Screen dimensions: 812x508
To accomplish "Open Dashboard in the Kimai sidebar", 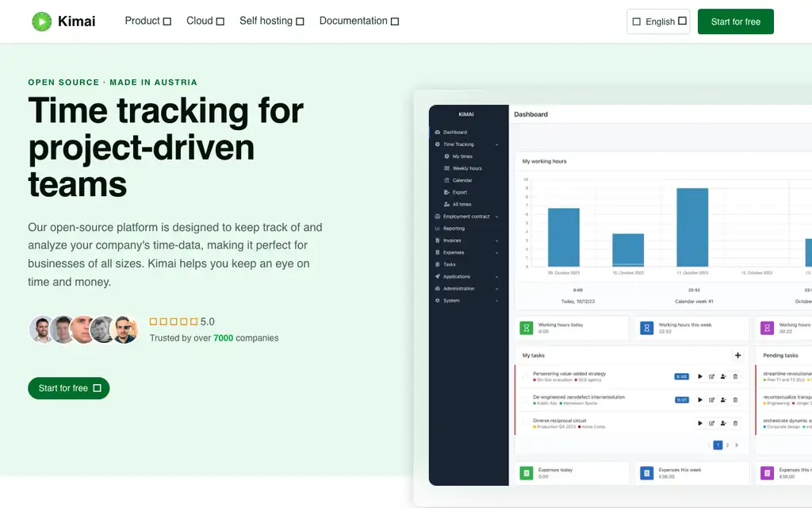I will coord(454,133).
